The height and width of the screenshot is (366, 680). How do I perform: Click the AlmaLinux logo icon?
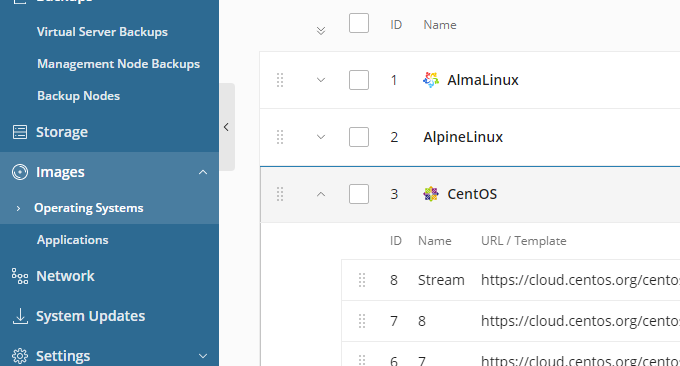tap(431, 80)
